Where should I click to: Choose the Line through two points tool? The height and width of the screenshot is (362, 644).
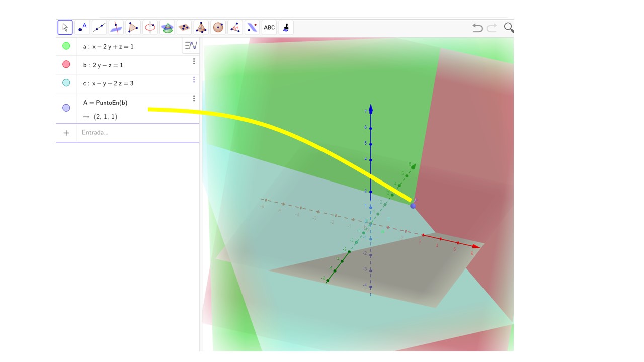point(99,27)
